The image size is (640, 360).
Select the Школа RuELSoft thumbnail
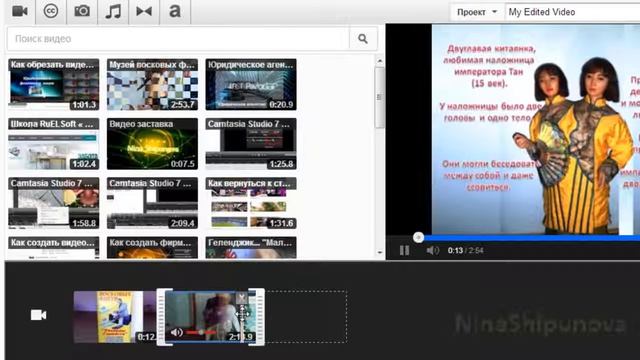(53, 144)
